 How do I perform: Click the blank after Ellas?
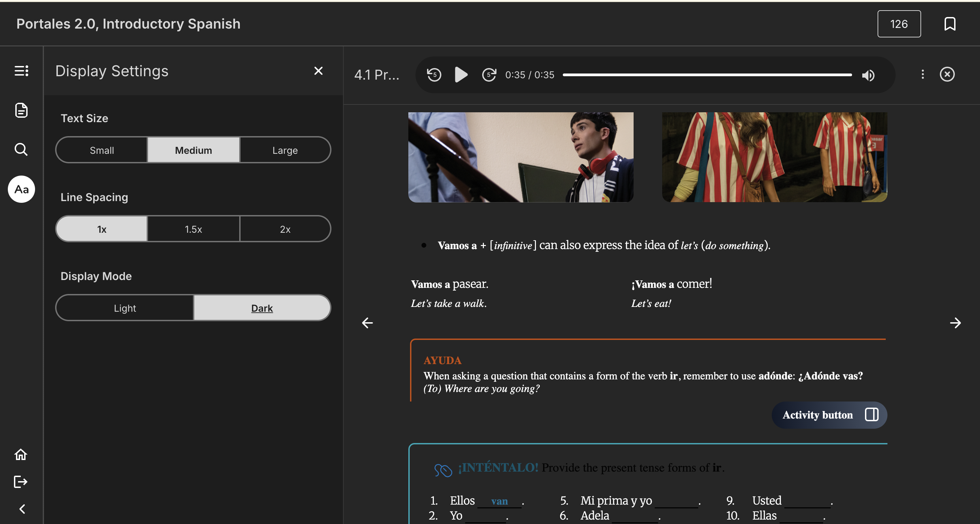pos(801,517)
